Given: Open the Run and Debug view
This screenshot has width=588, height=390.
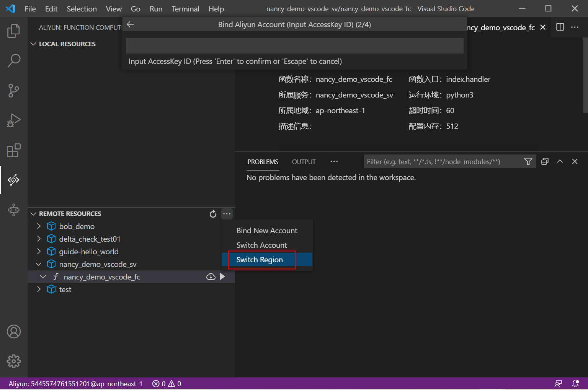Looking at the screenshot, I should click(x=14, y=120).
